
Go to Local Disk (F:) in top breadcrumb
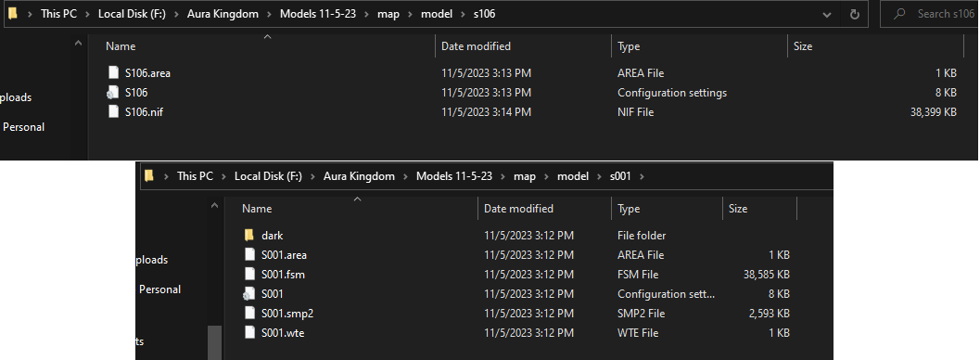[132, 14]
